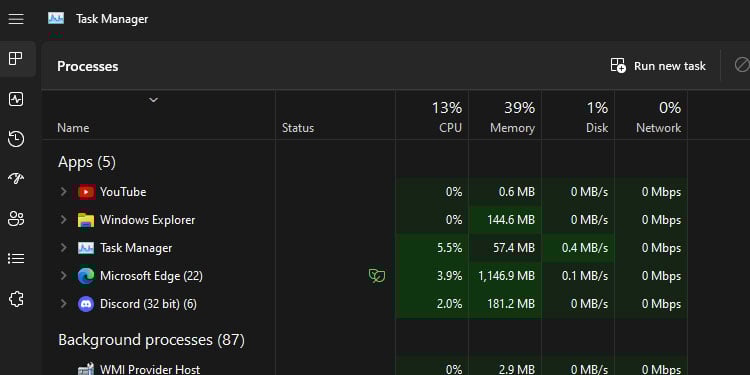Click the Run new task button
This screenshot has width=750, height=375.
pyautogui.click(x=658, y=66)
